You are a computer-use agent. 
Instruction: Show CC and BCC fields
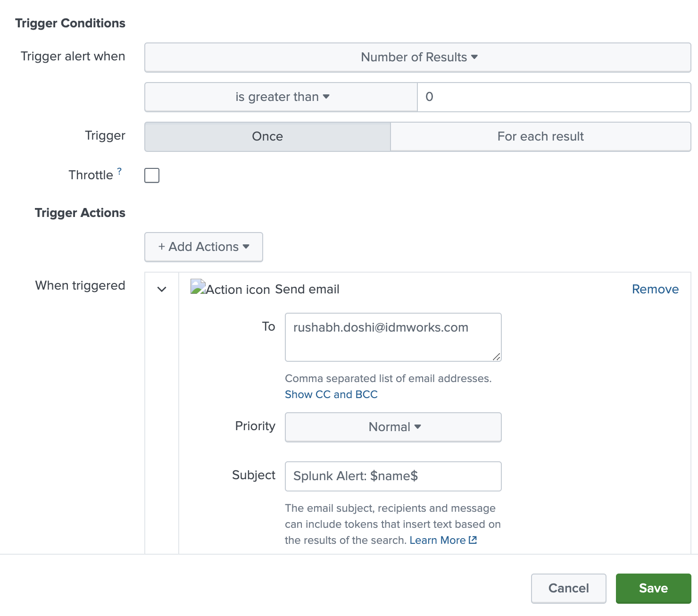coord(331,394)
